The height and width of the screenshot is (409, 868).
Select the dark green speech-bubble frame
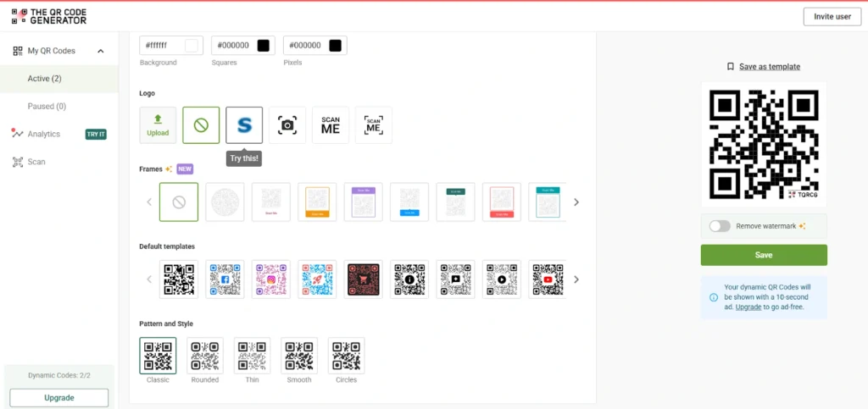pyautogui.click(x=455, y=202)
